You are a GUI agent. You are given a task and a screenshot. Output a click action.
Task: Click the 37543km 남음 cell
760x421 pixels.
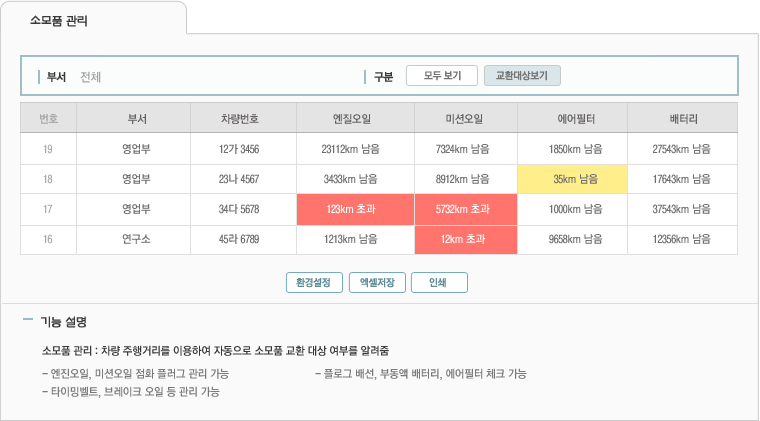coord(682,209)
